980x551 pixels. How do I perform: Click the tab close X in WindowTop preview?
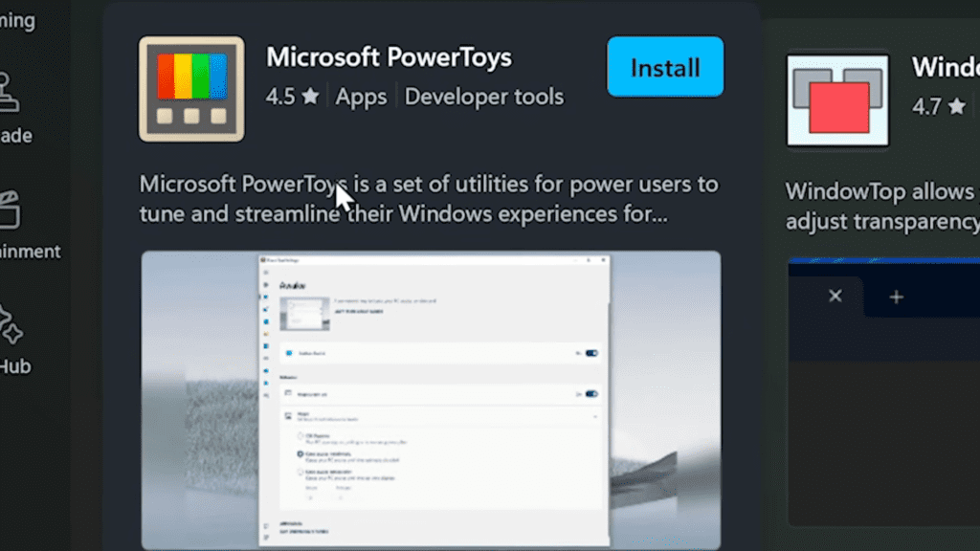coord(835,297)
